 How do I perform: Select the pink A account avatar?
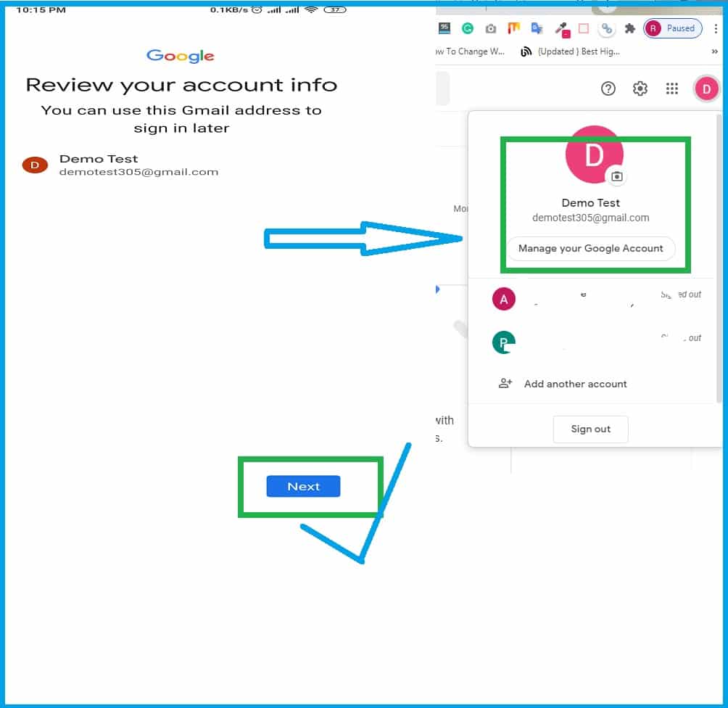click(x=504, y=298)
